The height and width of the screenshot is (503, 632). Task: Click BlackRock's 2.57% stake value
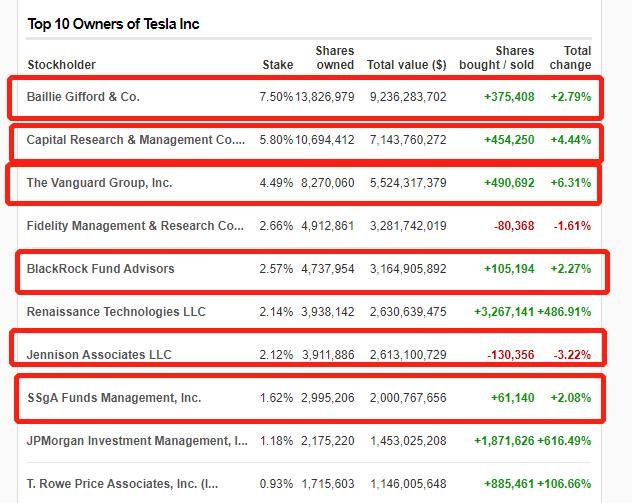coord(276,269)
